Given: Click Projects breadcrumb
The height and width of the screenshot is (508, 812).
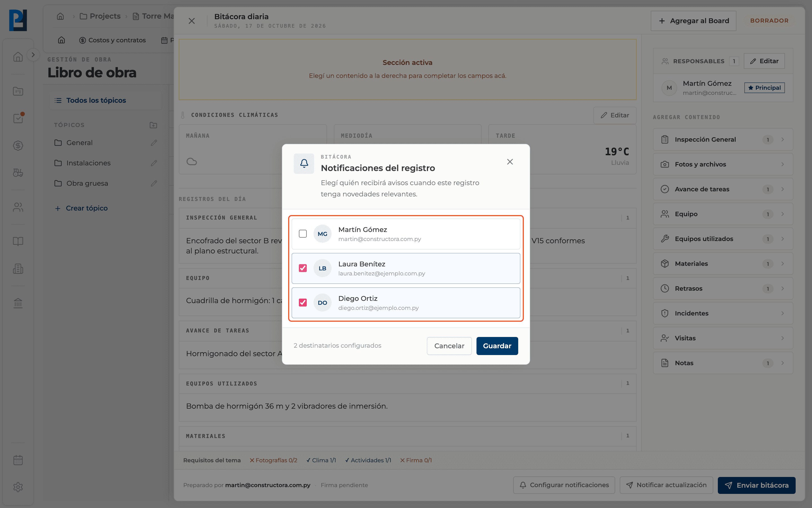Looking at the screenshot, I should 100,16.
